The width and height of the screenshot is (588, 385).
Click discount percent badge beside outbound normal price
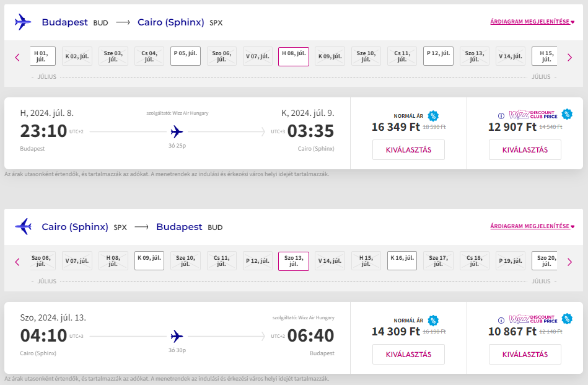pos(433,116)
